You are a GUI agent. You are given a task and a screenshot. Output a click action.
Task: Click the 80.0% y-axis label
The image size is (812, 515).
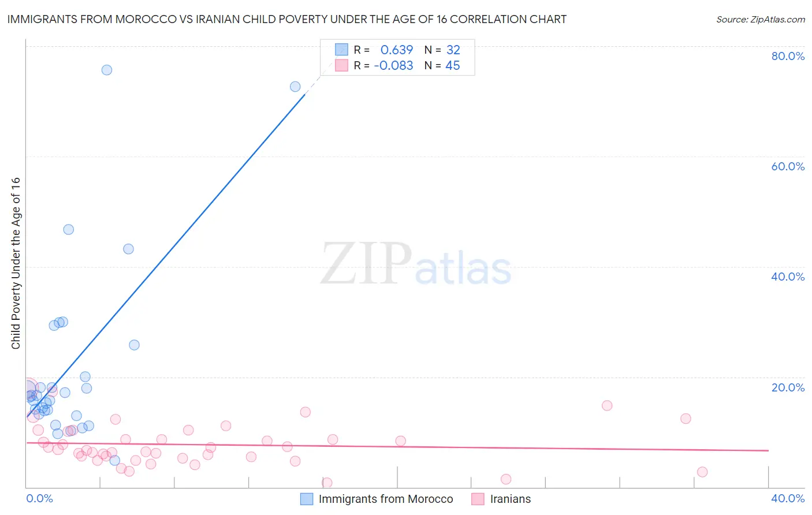(788, 56)
